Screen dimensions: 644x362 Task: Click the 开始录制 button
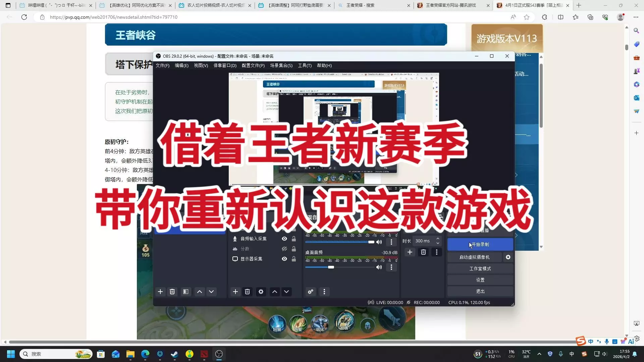(480, 244)
